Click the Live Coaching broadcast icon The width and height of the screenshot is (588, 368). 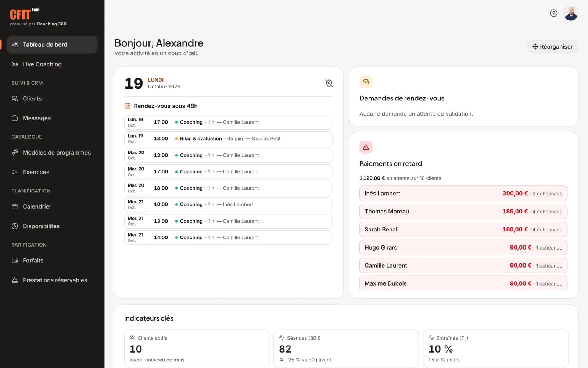click(15, 64)
